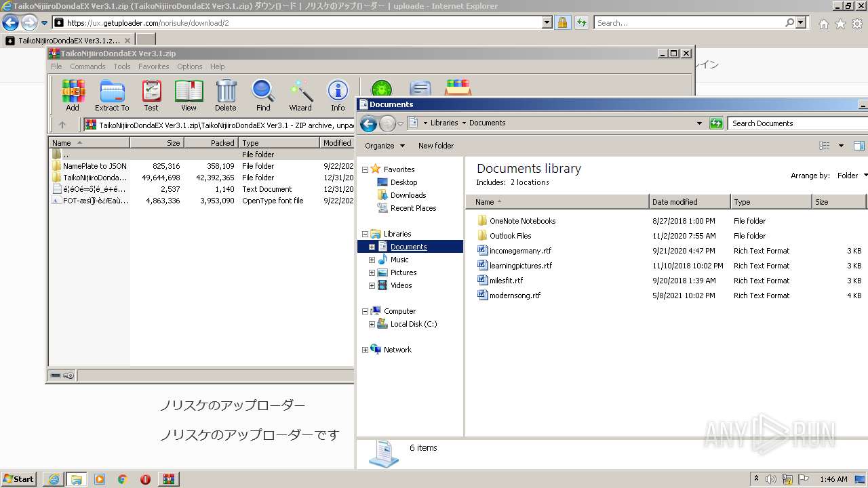Click in Search Documents field
Image resolution: width=868 pixels, height=488 pixels.
[798, 123]
